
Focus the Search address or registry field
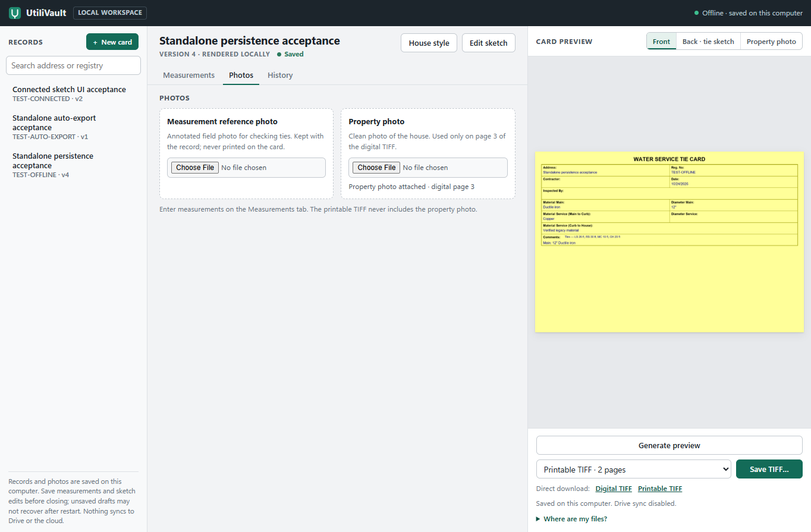tap(73, 65)
